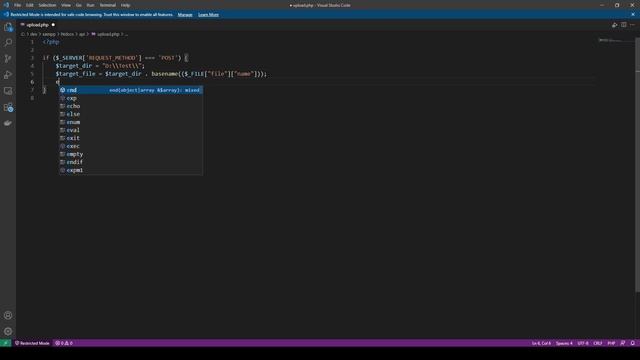Select the 'else' autocomplete suggestion
Image resolution: width=640 pixels, height=360 pixels.
click(x=131, y=114)
